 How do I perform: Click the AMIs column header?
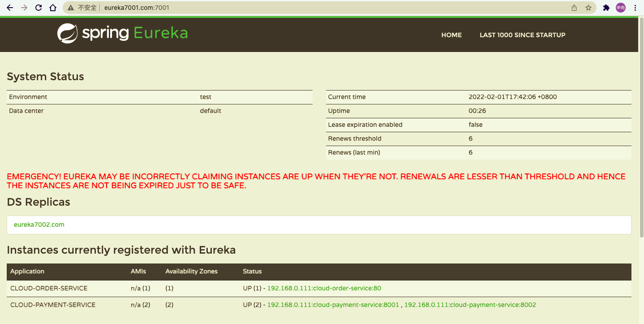tap(138, 271)
